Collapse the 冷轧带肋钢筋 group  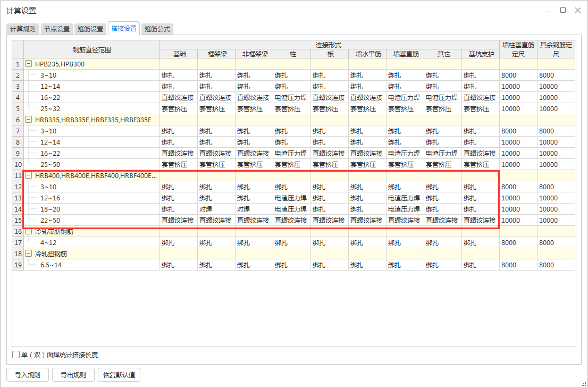pyautogui.click(x=29, y=231)
